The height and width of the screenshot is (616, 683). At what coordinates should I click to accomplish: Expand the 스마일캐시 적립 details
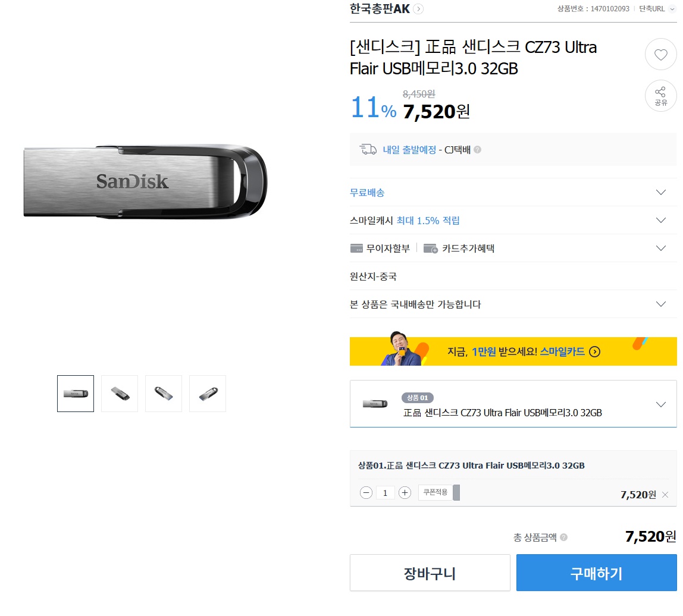(x=660, y=220)
